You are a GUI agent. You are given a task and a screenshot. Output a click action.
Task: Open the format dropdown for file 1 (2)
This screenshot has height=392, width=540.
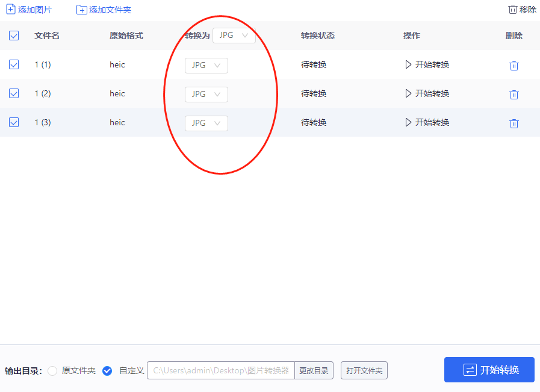click(x=206, y=95)
